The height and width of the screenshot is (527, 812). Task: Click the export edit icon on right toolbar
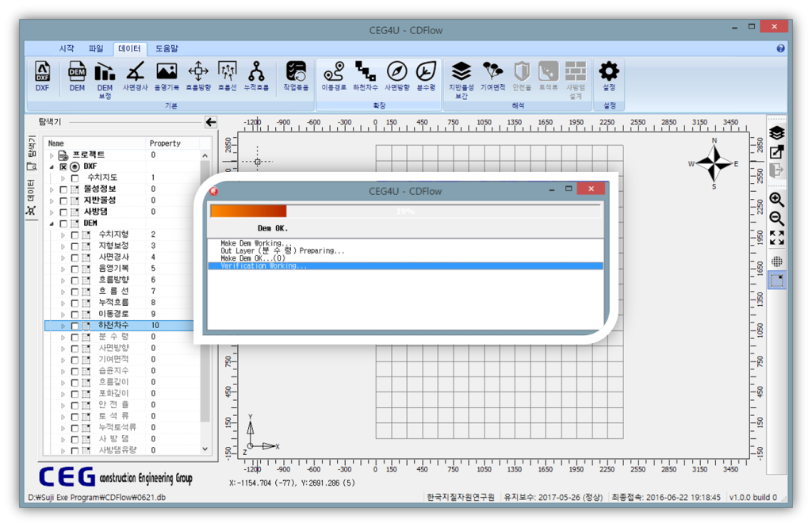point(776,151)
